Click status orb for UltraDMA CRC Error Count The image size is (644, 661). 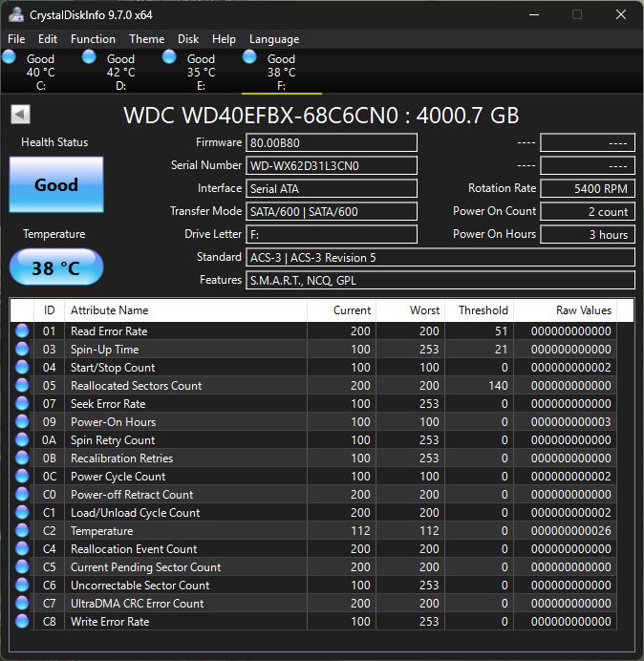tap(22, 603)
